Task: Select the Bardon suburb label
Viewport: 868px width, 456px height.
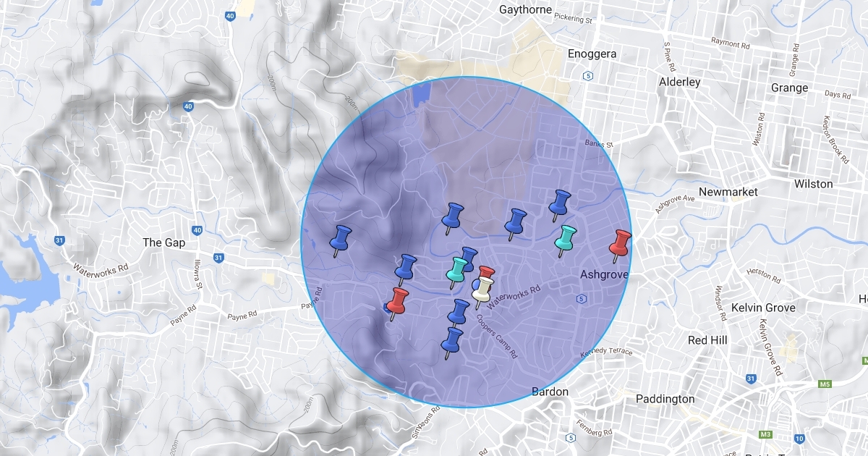Action: [x=550, y=392]
